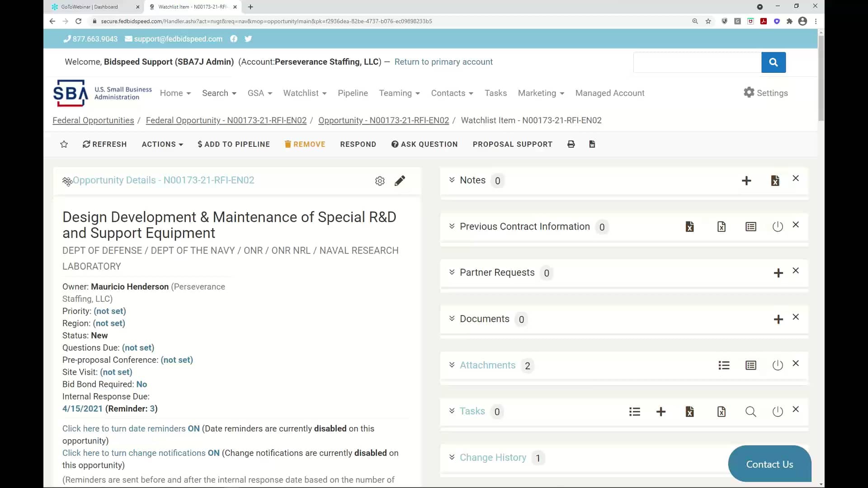This screenshot has width=868, height=488.
Task: Click the blue search button
Action: point(773,62)
